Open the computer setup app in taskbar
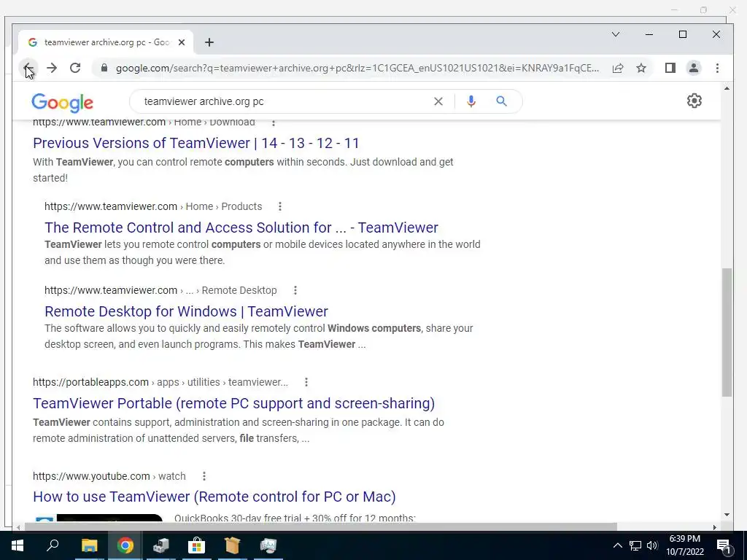Viewport: 747px width, 560px height. (160, 545)
